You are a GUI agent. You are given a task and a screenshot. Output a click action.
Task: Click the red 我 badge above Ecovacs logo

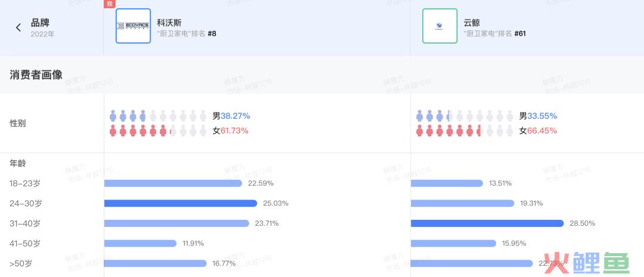[x=109, y=4]
